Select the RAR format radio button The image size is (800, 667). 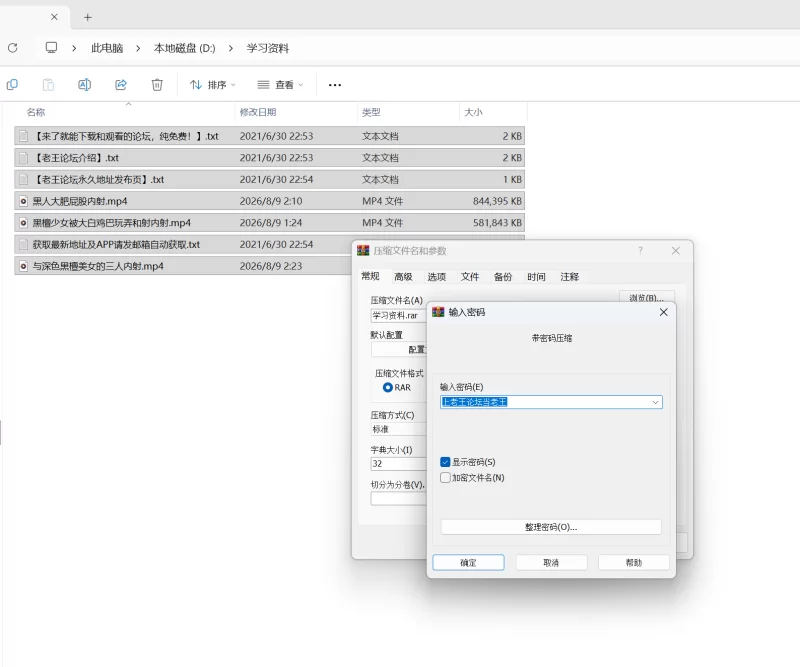tap(388, 387)
